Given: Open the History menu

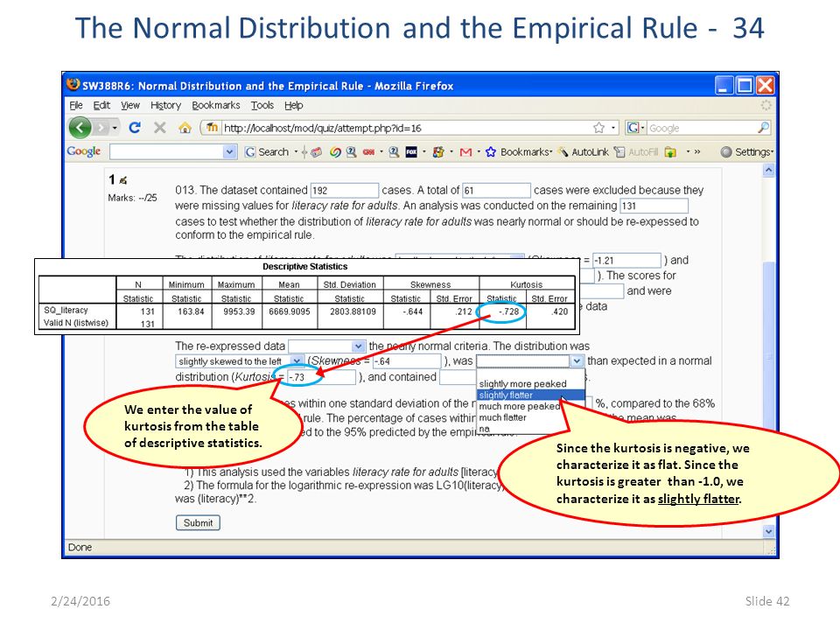Looking at the screenshot, I should click(165, 106).
